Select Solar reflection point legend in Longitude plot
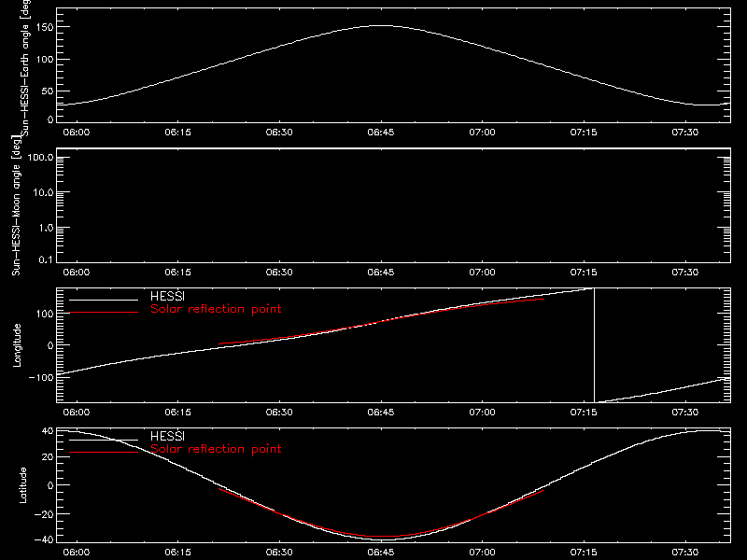The image size is (747, 560). pos(216,309)
